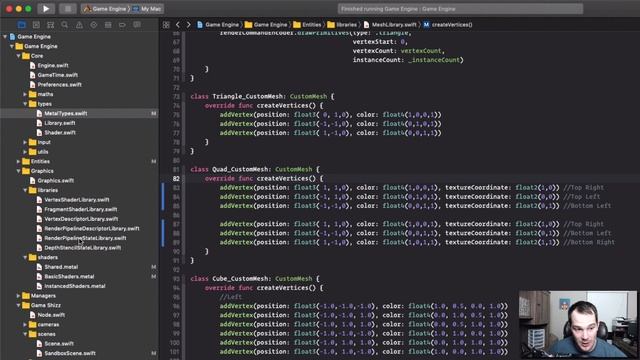Run the project with the Play button
The height and width of the screenshot is (360, 640).
tap(46, 9)
